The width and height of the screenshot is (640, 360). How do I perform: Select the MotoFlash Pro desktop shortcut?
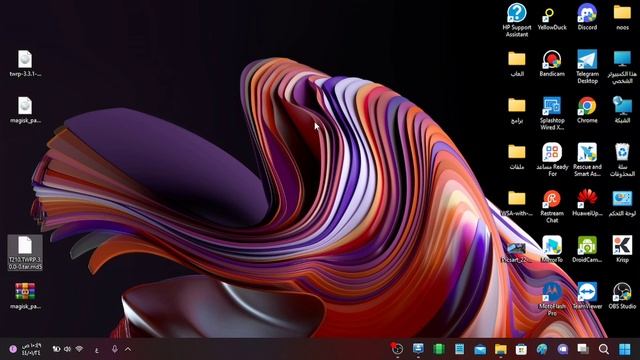(552, 299)
